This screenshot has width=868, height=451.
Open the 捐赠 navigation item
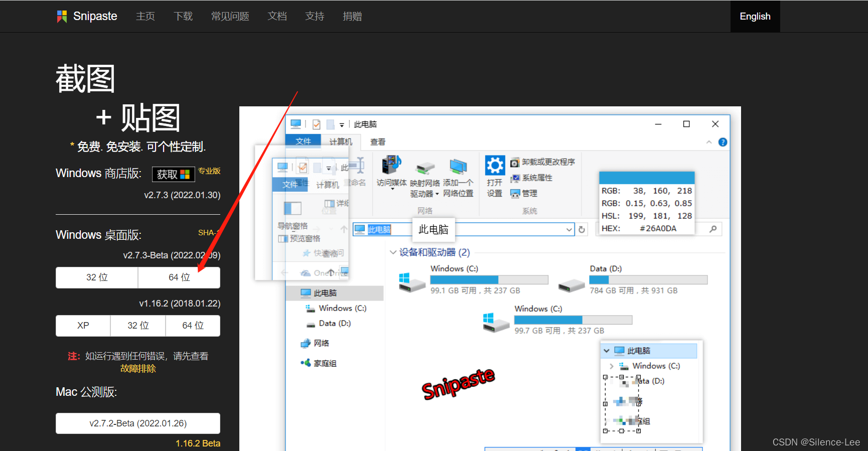[352, 17]
